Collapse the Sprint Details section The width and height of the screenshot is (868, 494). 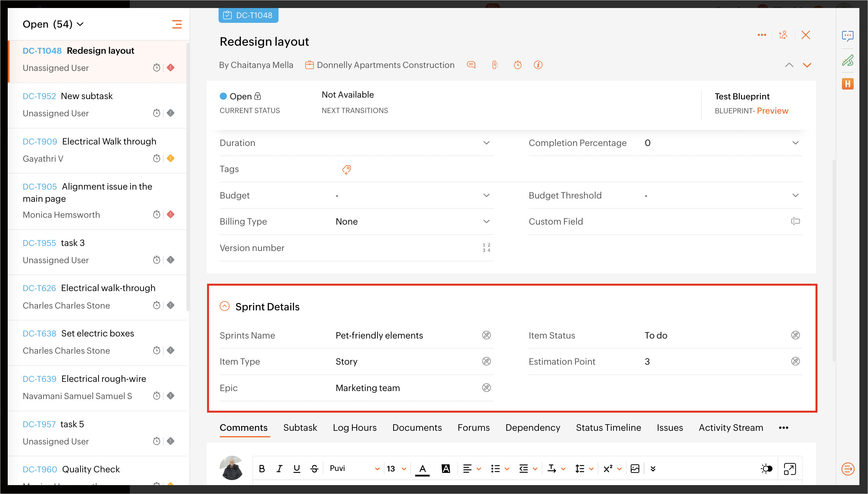point(224,306)
